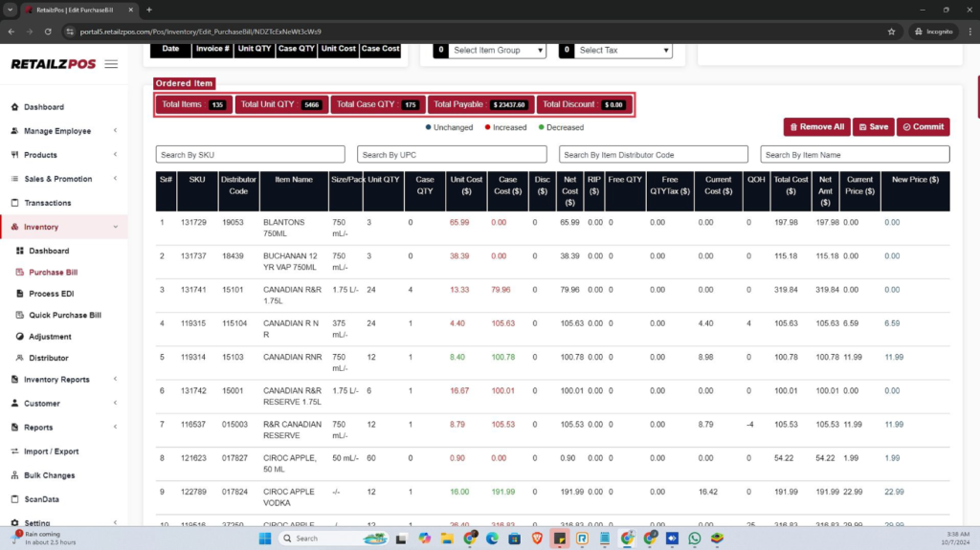Open Distributor in Inventory menu

(x=49, y=358)
